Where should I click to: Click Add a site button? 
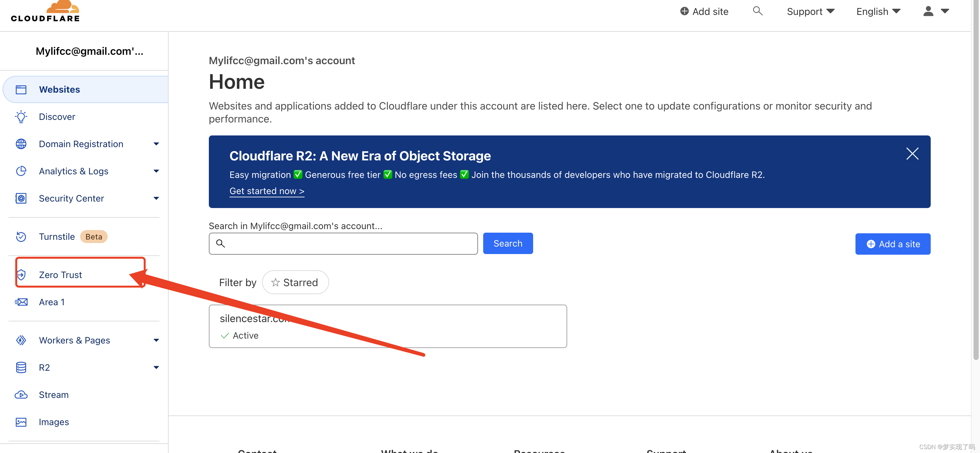tap(893, 244)
